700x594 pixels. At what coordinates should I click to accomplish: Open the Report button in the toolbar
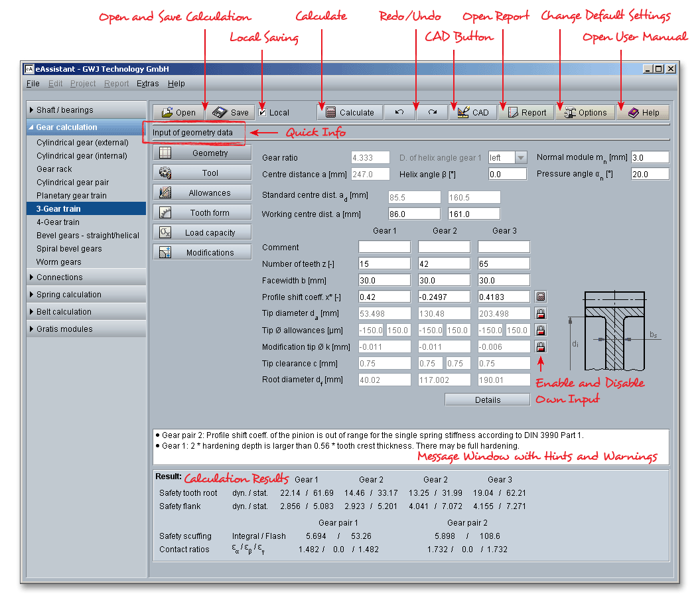tap(527, 112)
